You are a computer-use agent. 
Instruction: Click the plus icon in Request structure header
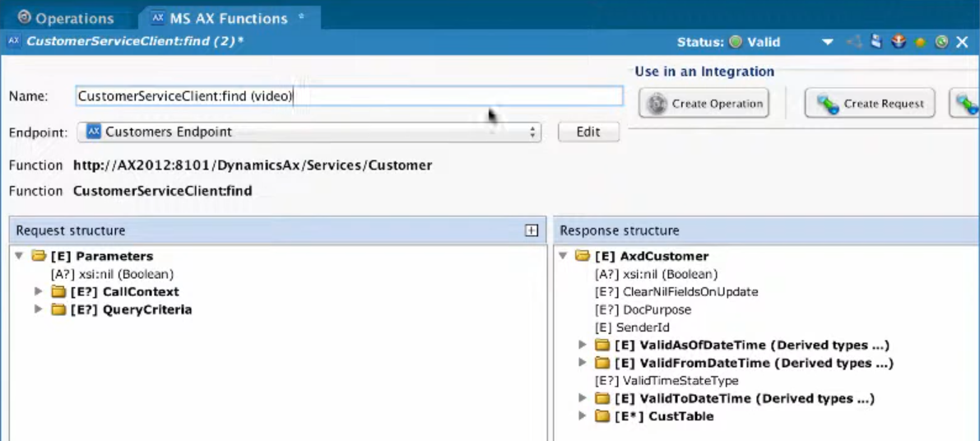point(532,230)
